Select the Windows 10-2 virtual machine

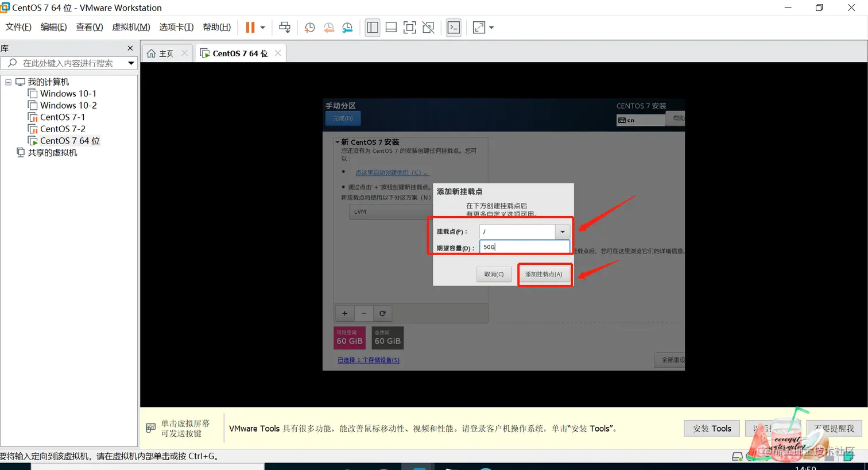[x=68, y=105]
